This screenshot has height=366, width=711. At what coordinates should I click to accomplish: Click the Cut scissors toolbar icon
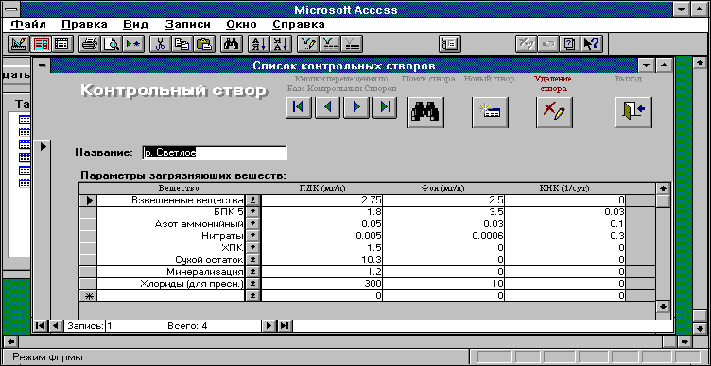pos(160,44)
